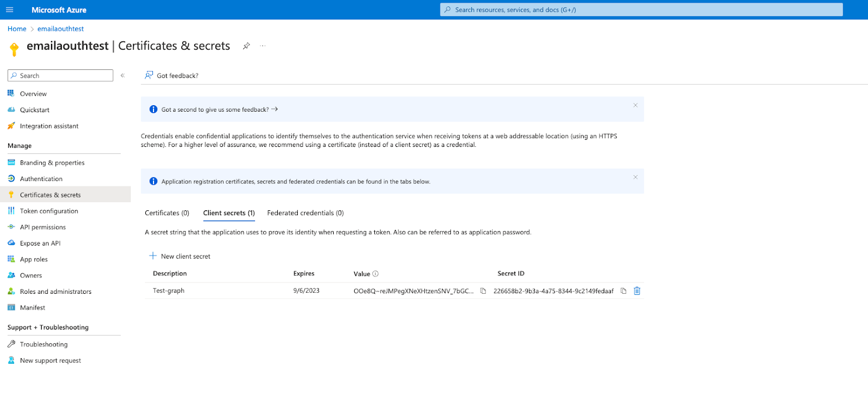
Task: Follow the emailaouthtest breadcrumb link
Action: click(61, 29)
